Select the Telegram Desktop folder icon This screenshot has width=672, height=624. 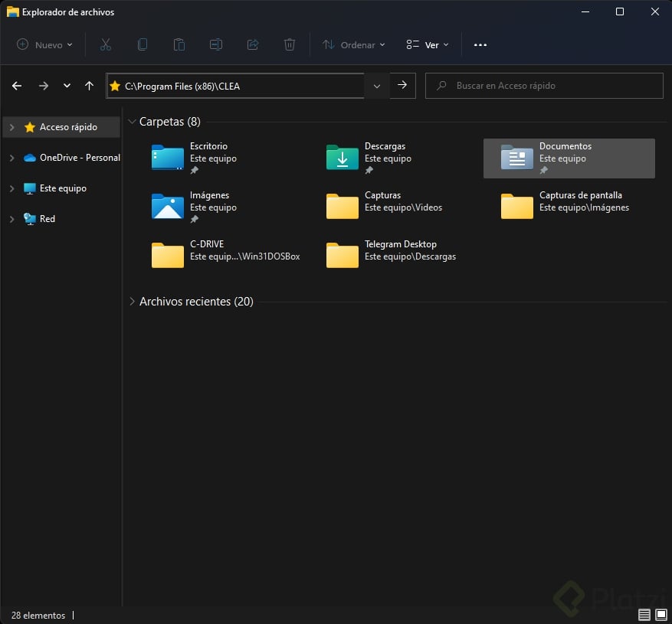click(342, 255)
